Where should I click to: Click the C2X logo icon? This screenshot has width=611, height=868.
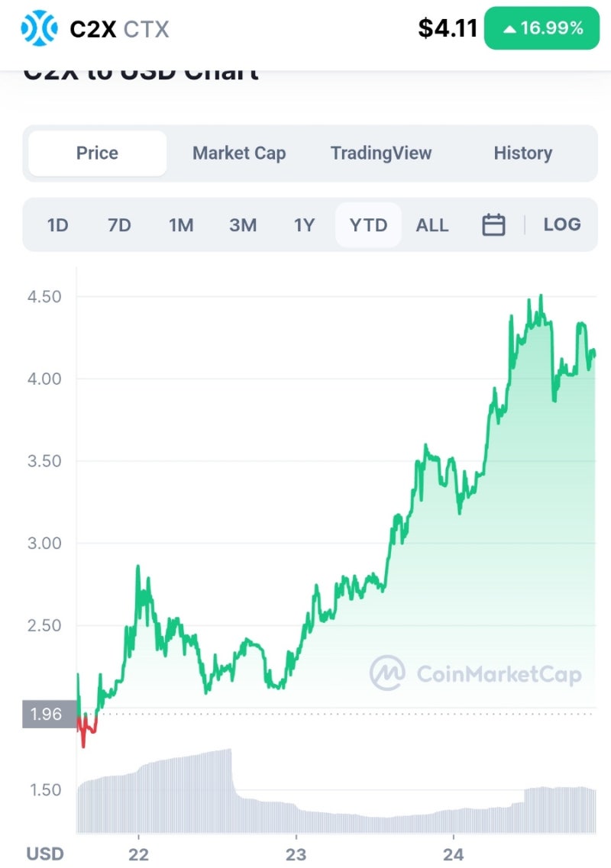[x=39, y=29]
